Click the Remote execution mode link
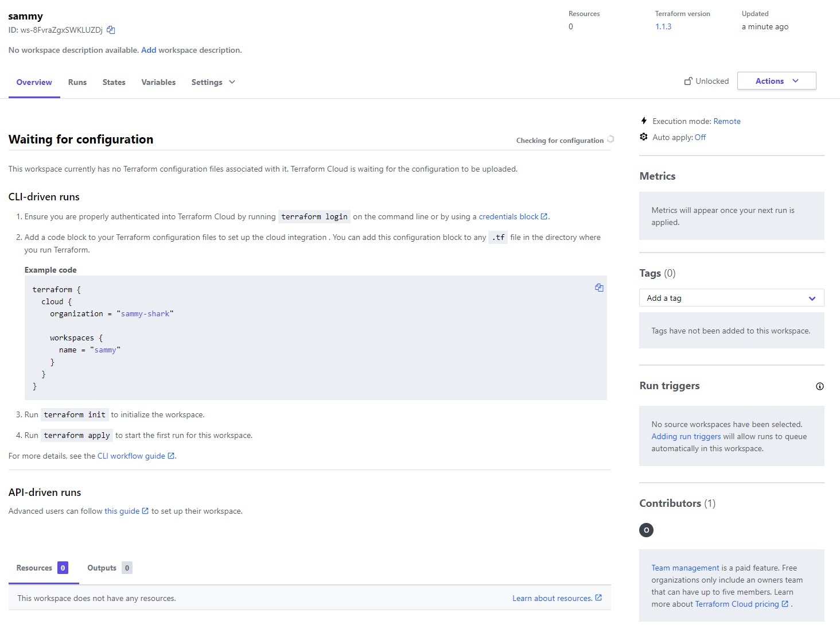Screen dimensions: 840x640 727,121
